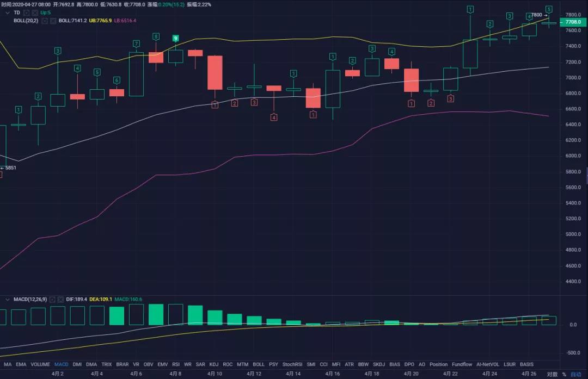Screen dimensions: 588x379
Task: Choose BBW indicator
Action: coord(363,364)
